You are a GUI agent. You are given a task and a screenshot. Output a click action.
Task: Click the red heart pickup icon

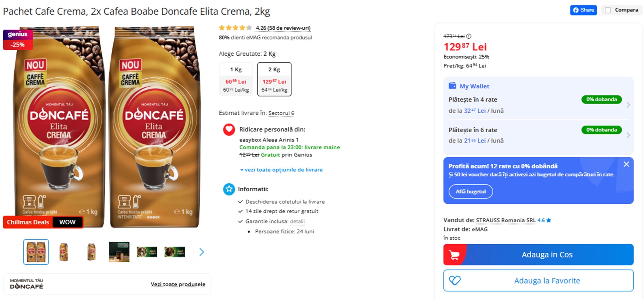click(229, 130)
